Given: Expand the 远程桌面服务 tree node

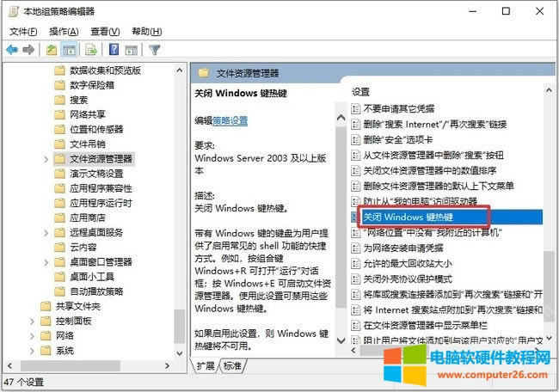Looking at the screenshot, I should pos(46,233).
